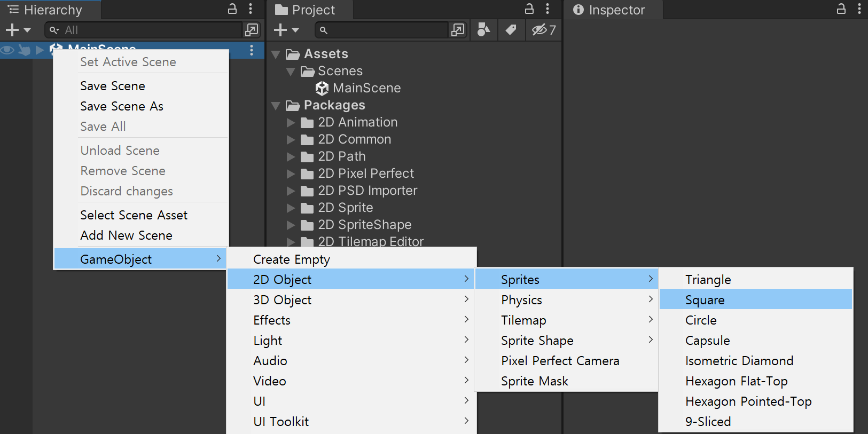Create a Capsule sprite

[x=756, y=340]
